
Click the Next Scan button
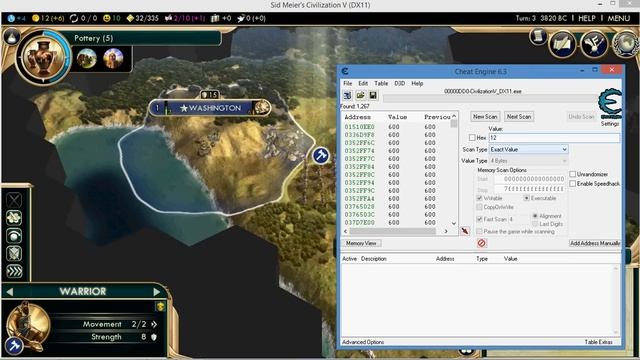pos(519,116)
